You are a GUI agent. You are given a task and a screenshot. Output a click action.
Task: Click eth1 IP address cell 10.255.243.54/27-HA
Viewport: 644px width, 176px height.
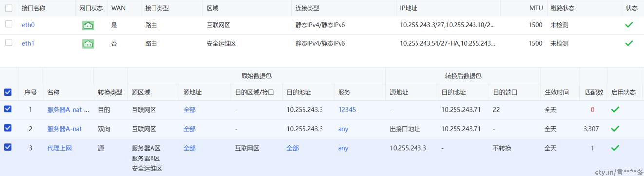(448, 43)
